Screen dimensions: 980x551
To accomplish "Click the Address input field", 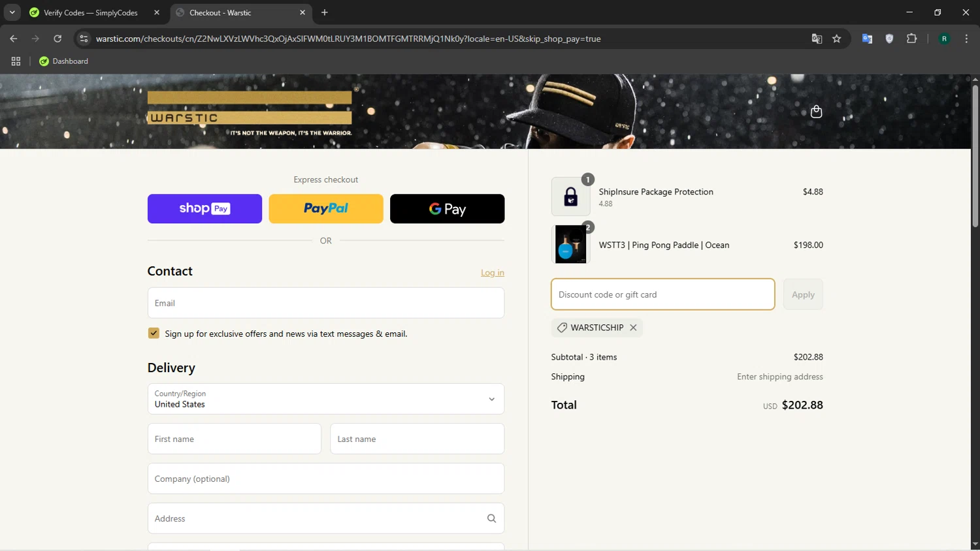I will click(326, 518).
